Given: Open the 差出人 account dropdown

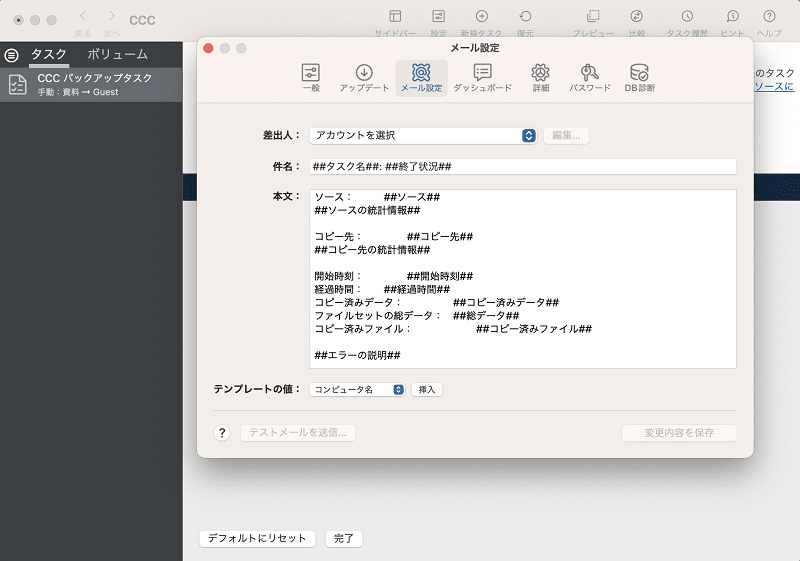Looking at the screenshot, I should [423, 135].
